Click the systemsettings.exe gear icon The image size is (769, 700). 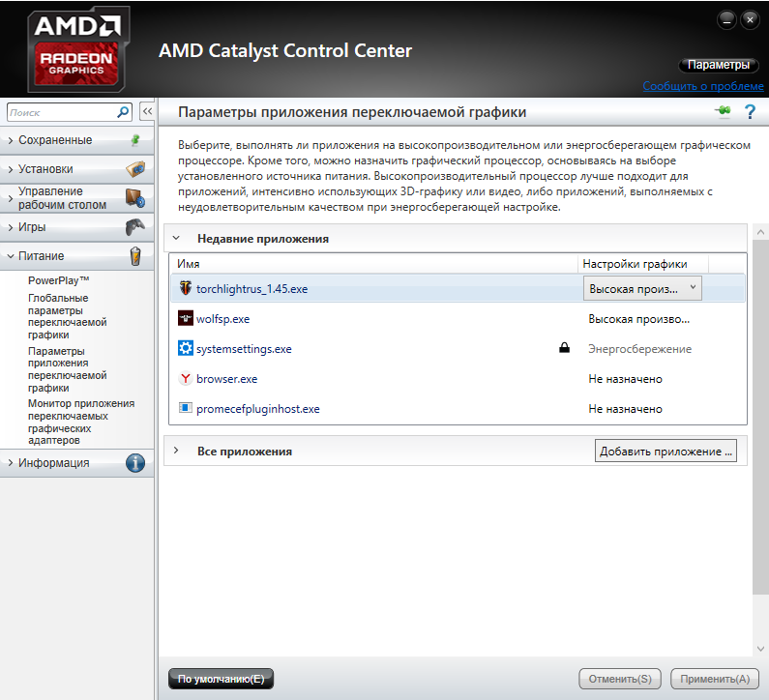tap(186, 348)
